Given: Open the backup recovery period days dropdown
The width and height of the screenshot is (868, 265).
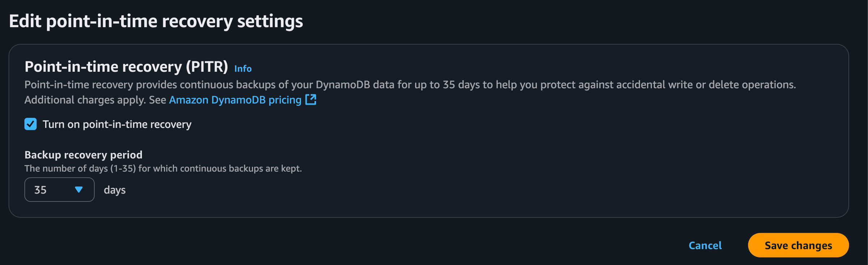Looking at the screenshot, I should tap(59, 190).
